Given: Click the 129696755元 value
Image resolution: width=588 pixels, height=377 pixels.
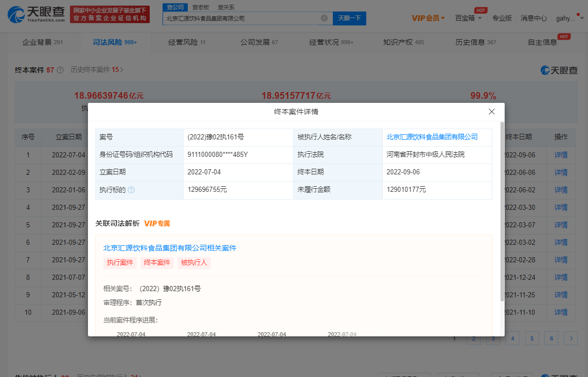Looking at the screenshot, I should click(207, 190).
